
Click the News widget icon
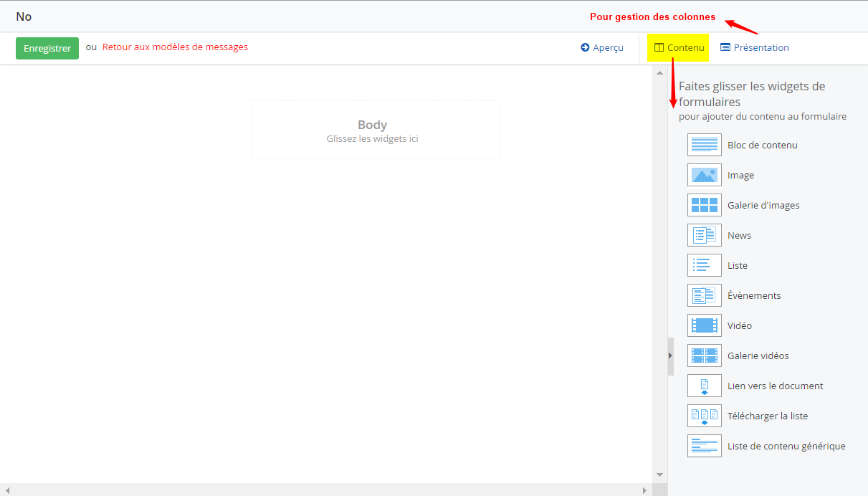click(704, 235)
